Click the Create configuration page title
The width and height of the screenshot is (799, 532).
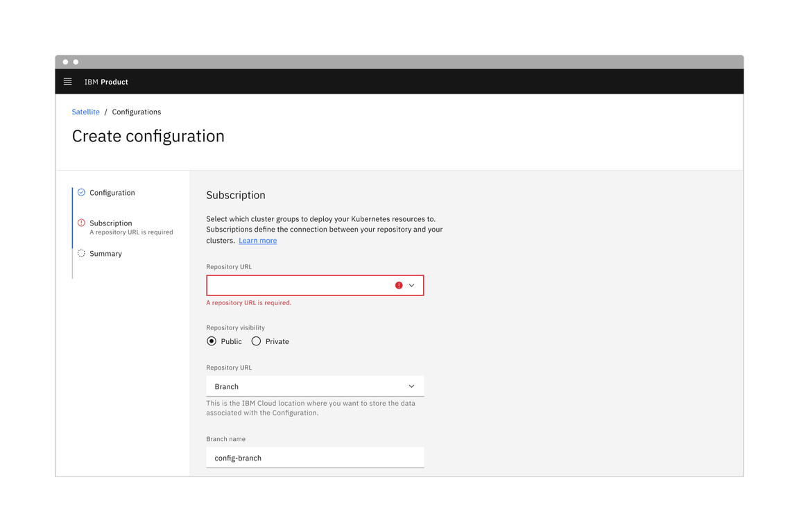pyautogui.click(x=148, y=136)
